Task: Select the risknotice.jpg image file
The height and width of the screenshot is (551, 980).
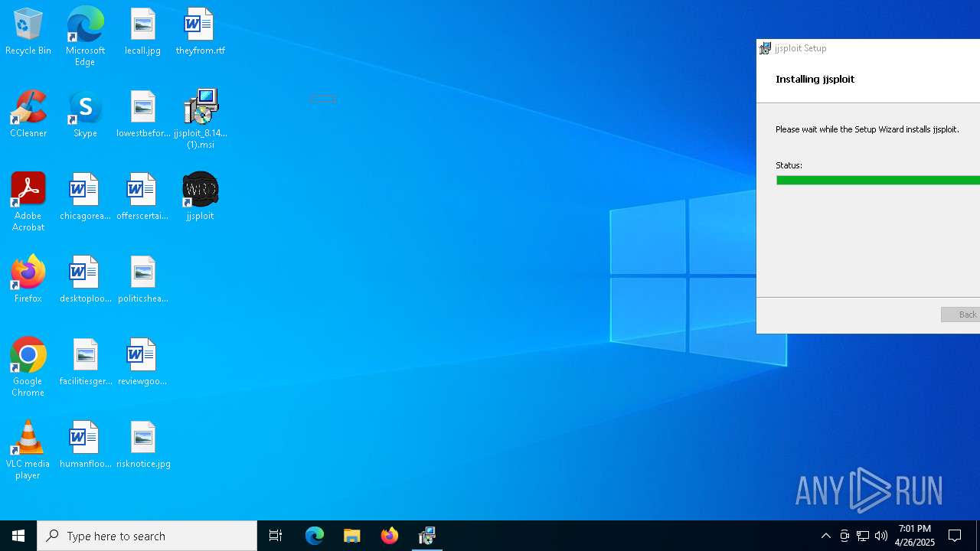Action: point(142,445)
